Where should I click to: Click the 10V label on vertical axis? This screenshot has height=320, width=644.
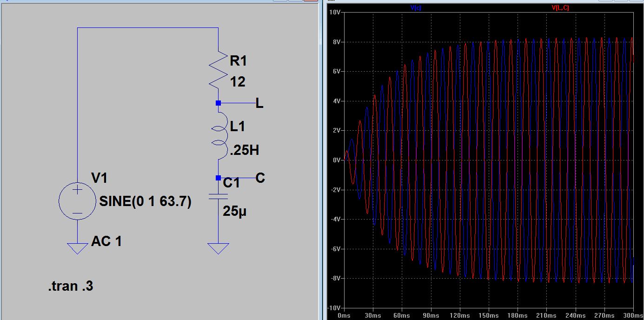point(335,12)
